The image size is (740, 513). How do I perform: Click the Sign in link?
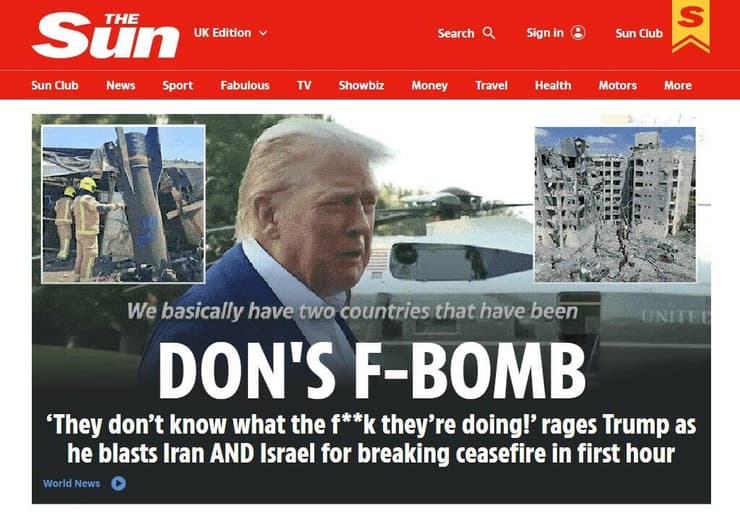pos(545,33)
